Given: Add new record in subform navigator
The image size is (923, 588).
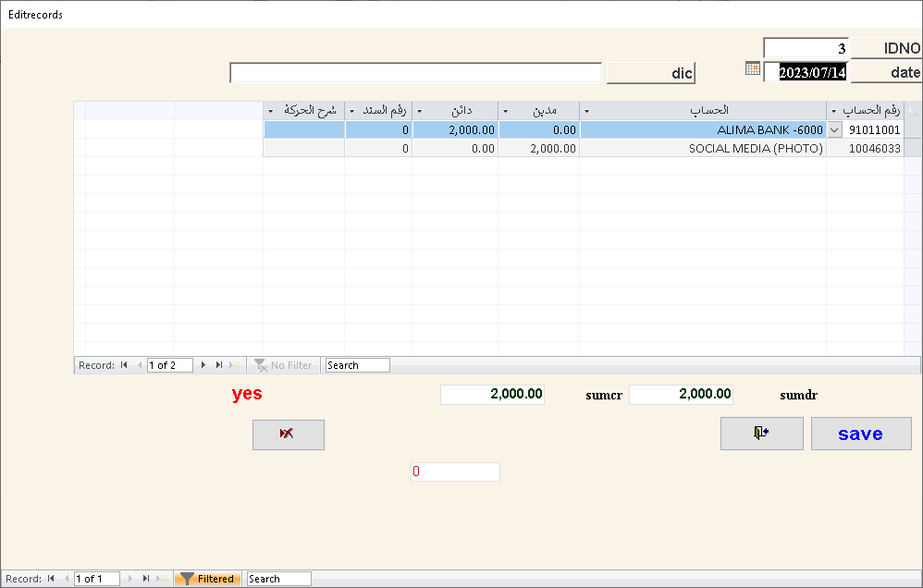Looking at the screenshot, I should tap(236, 365).
